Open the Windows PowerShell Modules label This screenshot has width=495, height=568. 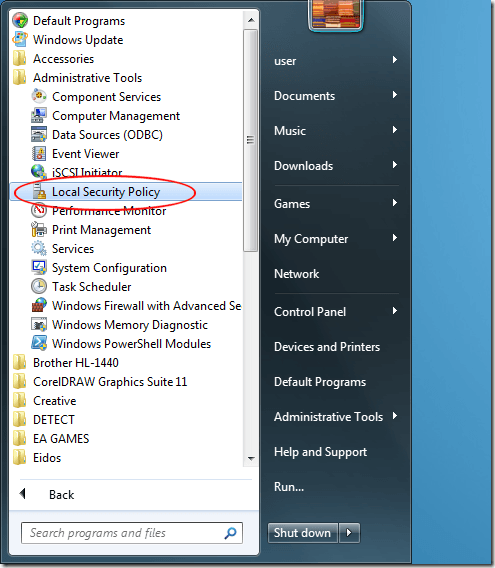131,343
